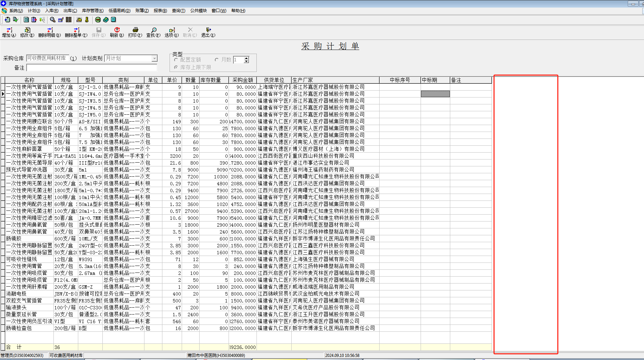Increase 月数 with the spinner up arrow
644x360 pixels.
(x=246, y=58)
